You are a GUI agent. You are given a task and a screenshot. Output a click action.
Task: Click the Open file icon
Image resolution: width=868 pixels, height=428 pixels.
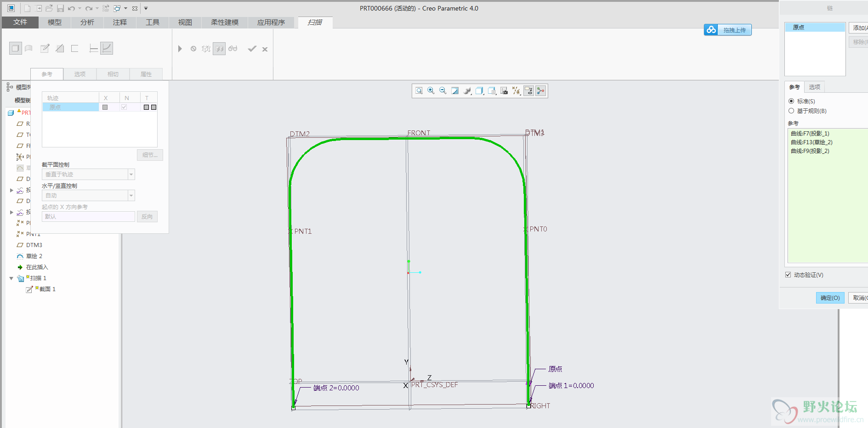pyautogui.click(x=49, y=8)
